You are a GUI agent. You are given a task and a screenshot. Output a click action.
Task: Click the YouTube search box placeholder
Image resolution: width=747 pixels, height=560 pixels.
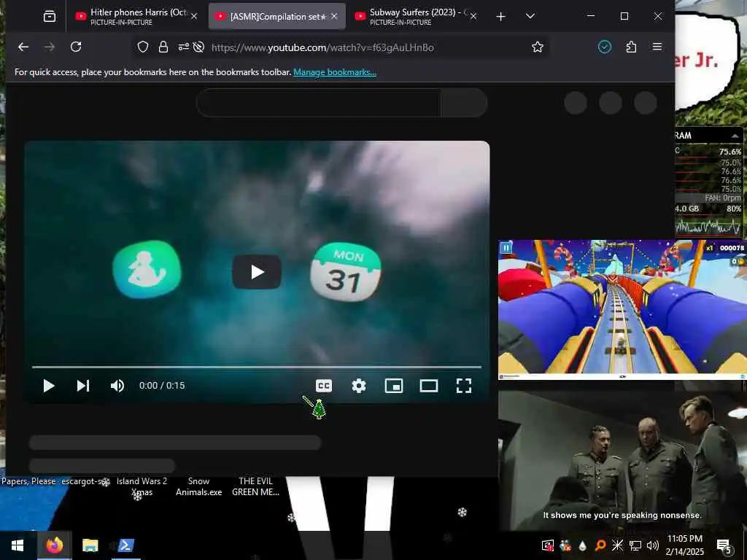(319, 103)
